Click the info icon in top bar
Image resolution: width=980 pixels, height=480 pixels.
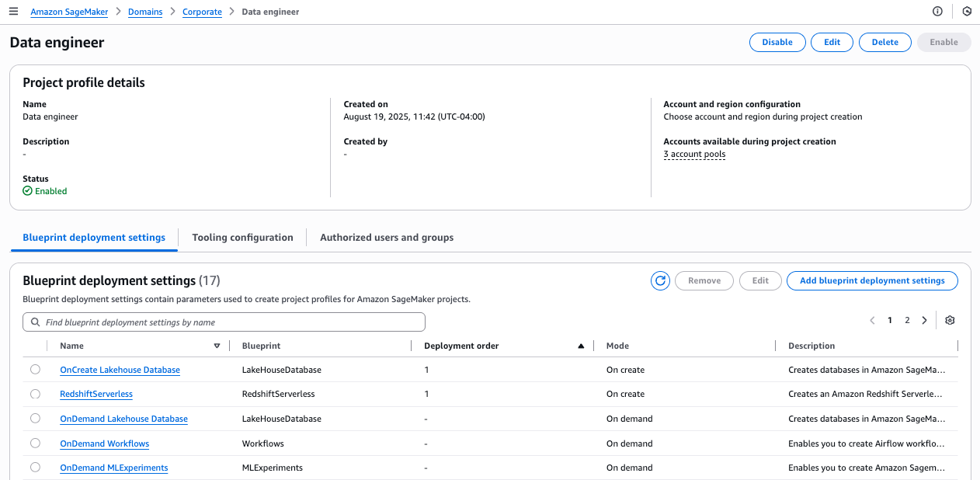[937, 12]
